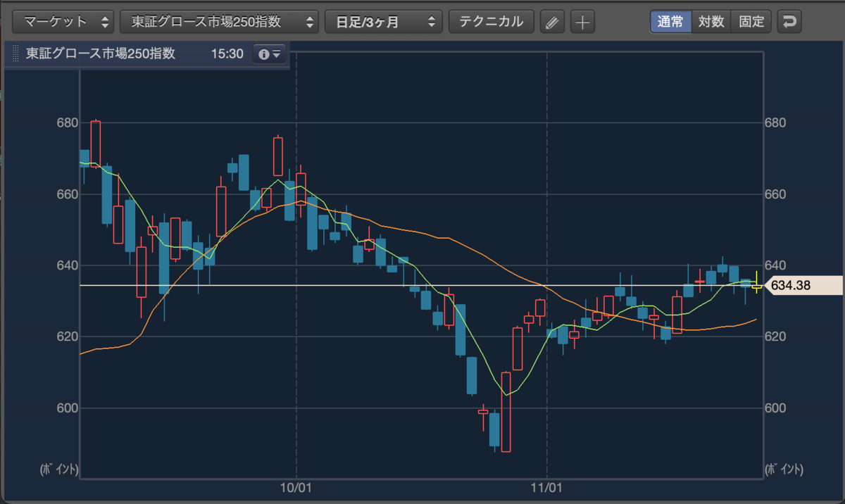This screenshot has width=845, height=504.
Task: Click the 11/01 date axis label
Action: click(547, 486)
